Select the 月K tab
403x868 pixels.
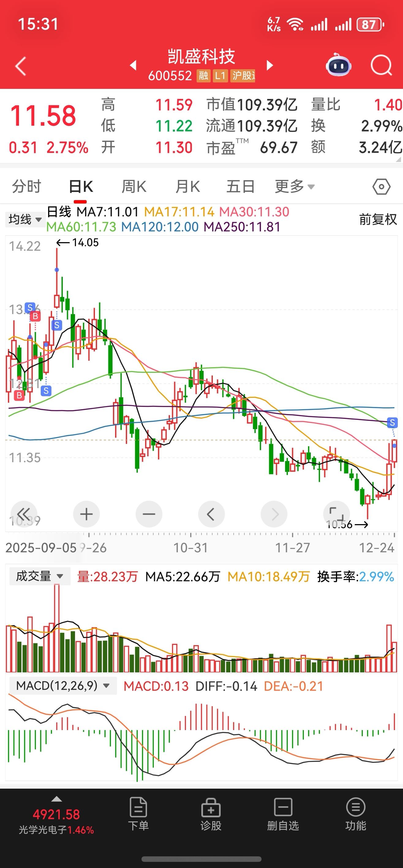[x=187, y=186]
